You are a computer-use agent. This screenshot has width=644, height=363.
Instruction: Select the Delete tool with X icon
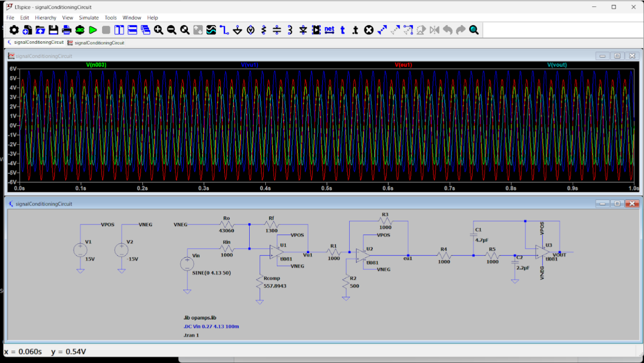coord(369,30)
